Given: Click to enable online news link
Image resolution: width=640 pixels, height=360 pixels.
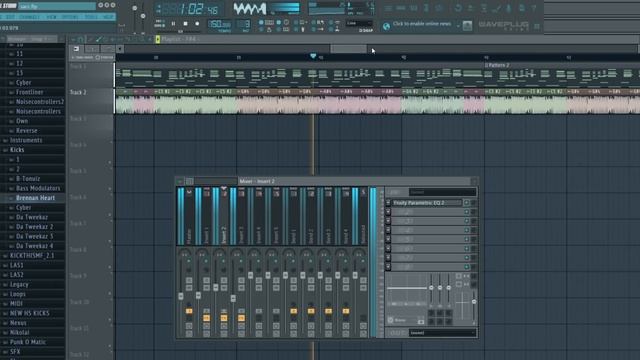Looking at the screenshot, I should click(x=422, y=24).
